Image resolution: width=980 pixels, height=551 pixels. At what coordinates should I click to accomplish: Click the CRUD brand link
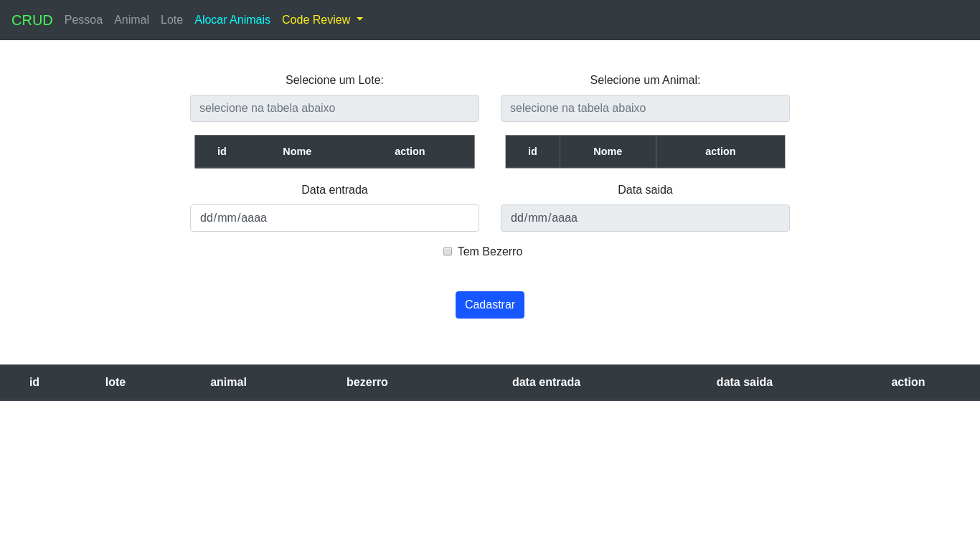point(32,19)
